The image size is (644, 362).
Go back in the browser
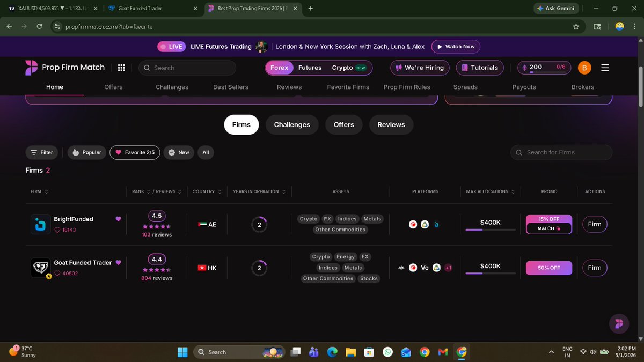[x=9, y=26]
